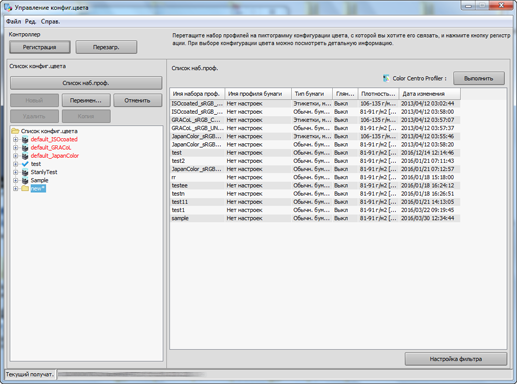Screen dimensions: 517x384
Task: Sort by Дата изменения column header
Action: pos(430,94)
